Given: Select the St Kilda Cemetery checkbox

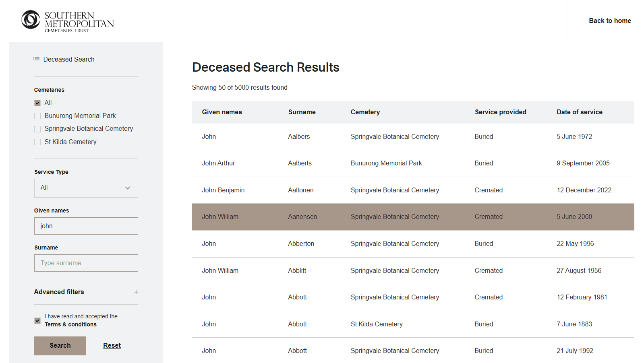Looking at the screenshot, I should click(x=37, y=142).
